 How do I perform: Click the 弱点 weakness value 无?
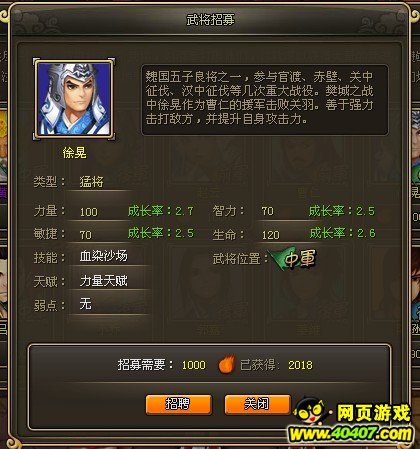pyautogui.click(x=85, y=304)
